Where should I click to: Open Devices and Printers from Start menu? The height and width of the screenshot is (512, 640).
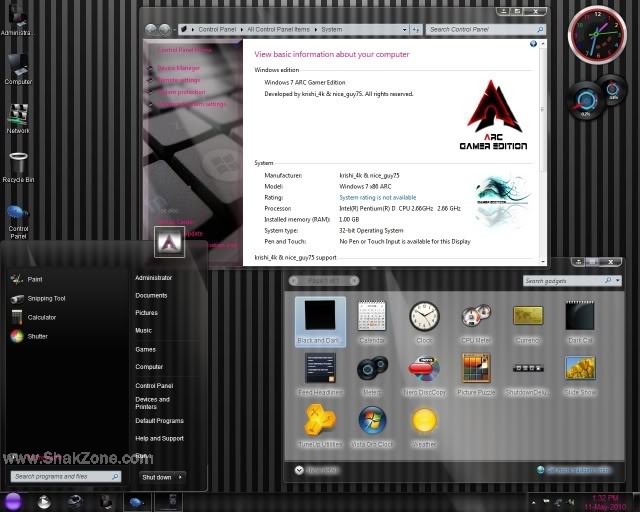point(152,403)
